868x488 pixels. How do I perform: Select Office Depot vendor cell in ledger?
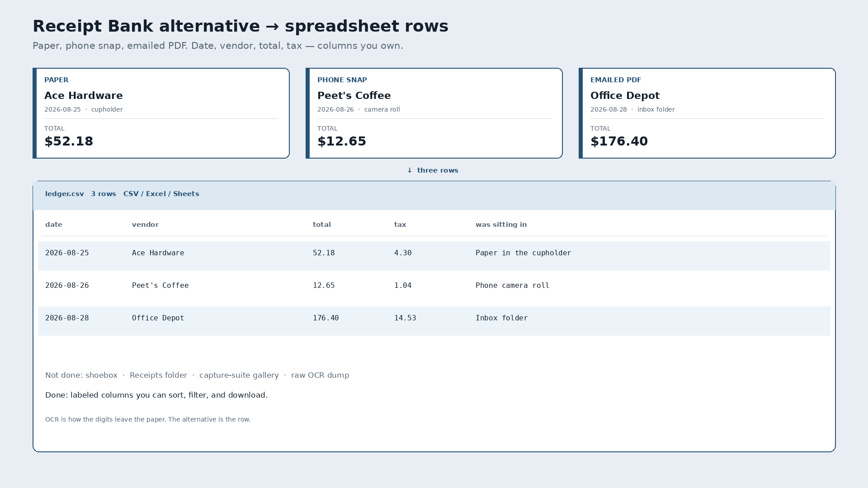[158, 318]
